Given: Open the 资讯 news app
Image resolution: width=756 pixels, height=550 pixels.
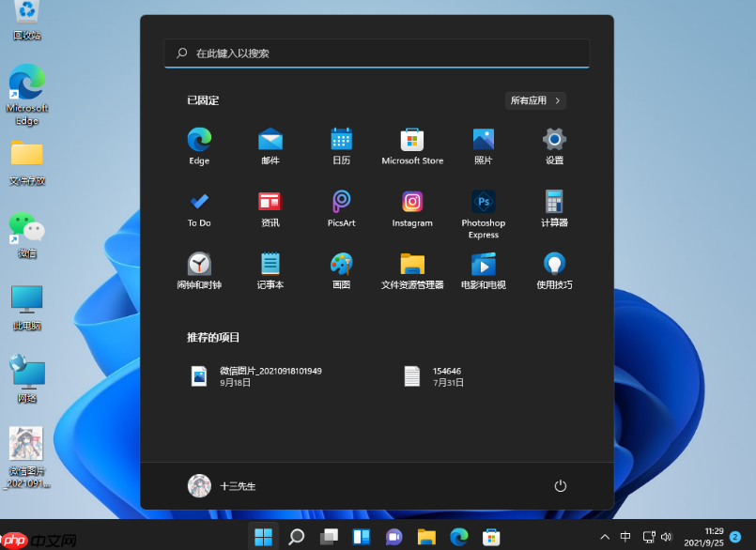Looking at the screenshot, I should pyautogui.click(x=270, y=208).
